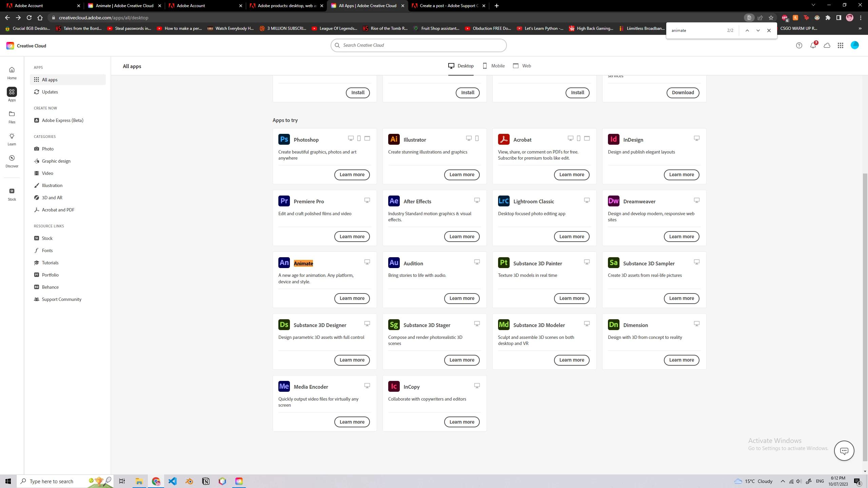Image resolution: width=868 pixels, height=488 pixels.
Task: Go to next find-in-page match
Action: click(758, 30)
